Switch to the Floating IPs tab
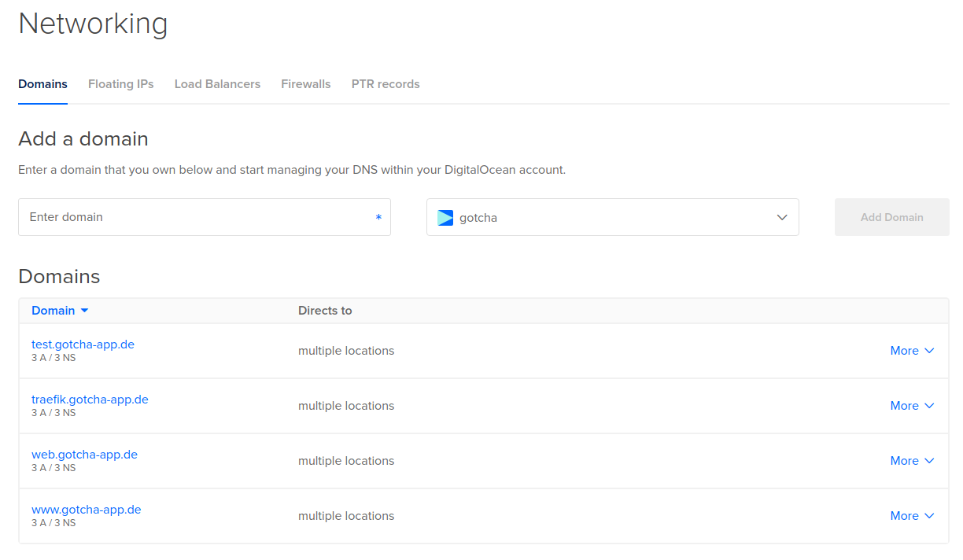The height and width of the screenshot is (560, 963). [x=120, y=84]
